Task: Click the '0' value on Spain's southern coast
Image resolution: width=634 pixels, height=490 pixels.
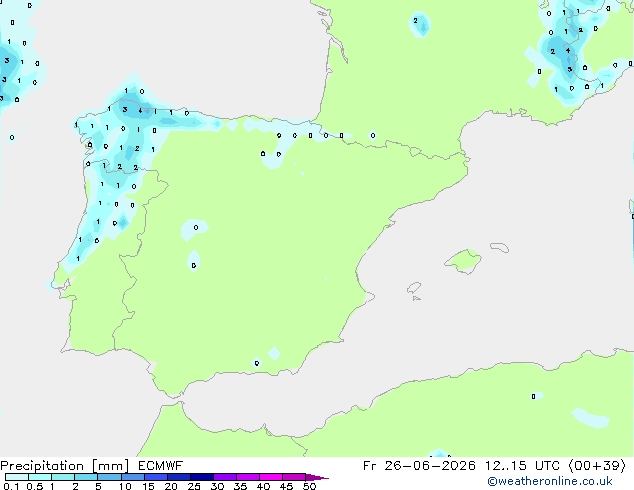Action: pos(257,363)
